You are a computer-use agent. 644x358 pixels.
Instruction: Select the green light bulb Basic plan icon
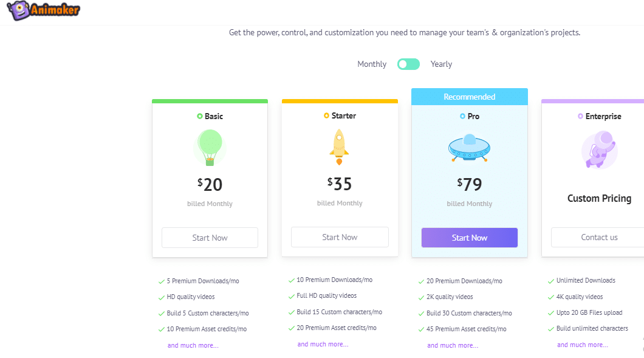click(210, 148)
